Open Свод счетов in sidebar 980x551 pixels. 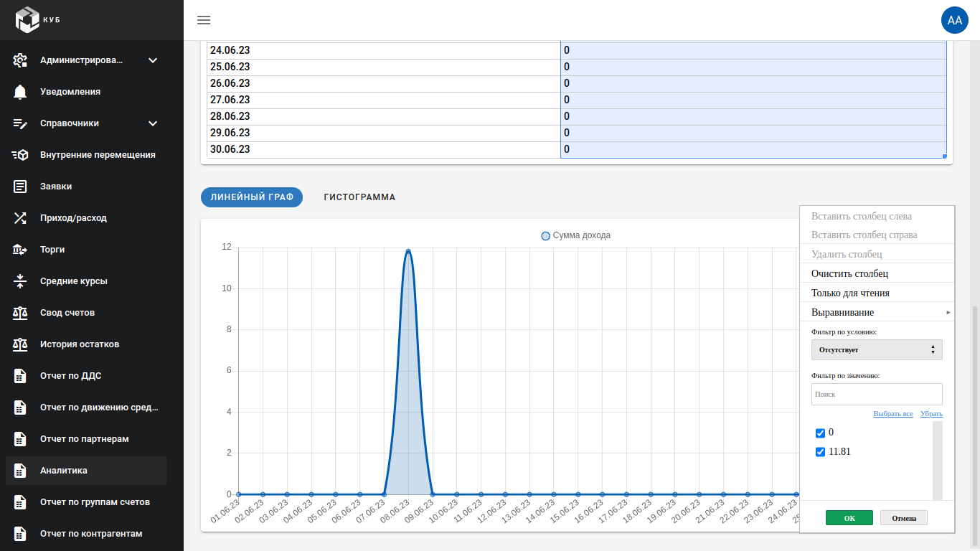point(86,313)
